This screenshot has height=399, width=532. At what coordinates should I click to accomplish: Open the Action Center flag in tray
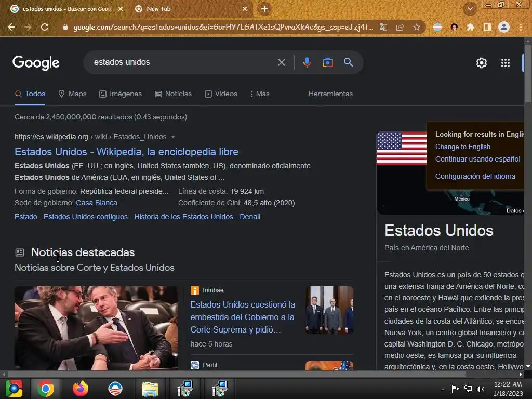pos(455,389)
